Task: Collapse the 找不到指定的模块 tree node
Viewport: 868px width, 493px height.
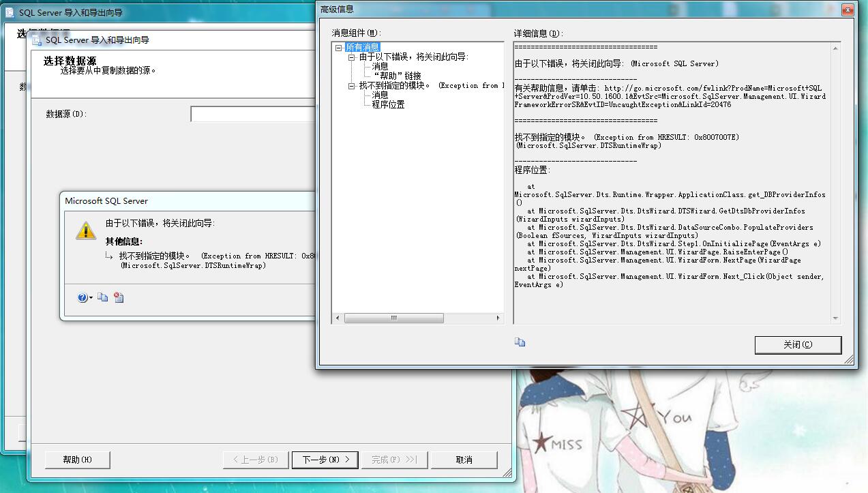Action: point(352,86)
